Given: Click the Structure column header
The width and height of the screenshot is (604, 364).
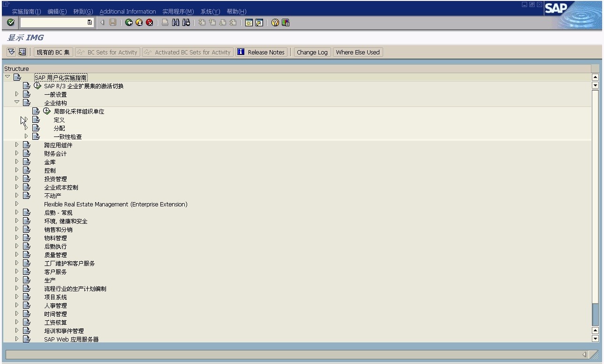Looking at the screenshot, I should tap(297, 68).
